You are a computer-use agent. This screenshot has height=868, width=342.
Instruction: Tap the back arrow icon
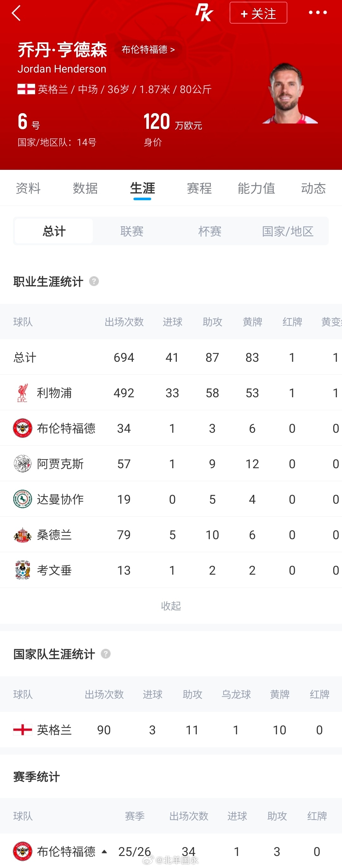point(16,13)
